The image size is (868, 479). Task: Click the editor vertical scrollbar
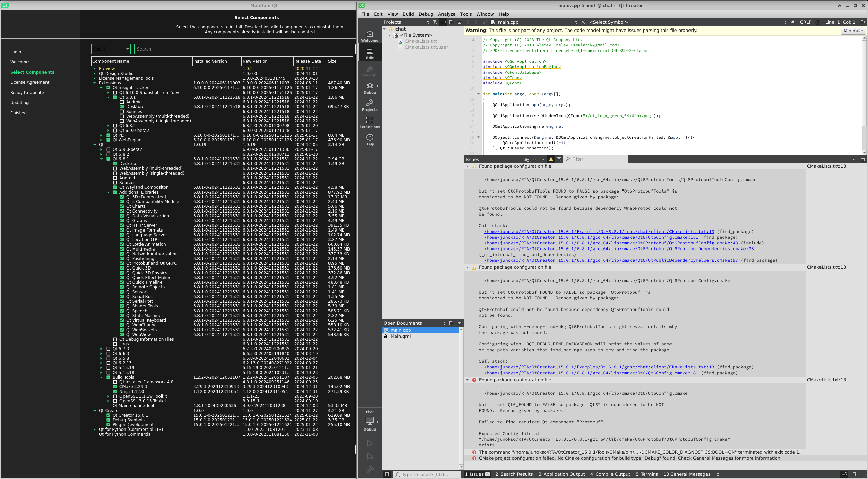tap(864, 95)
